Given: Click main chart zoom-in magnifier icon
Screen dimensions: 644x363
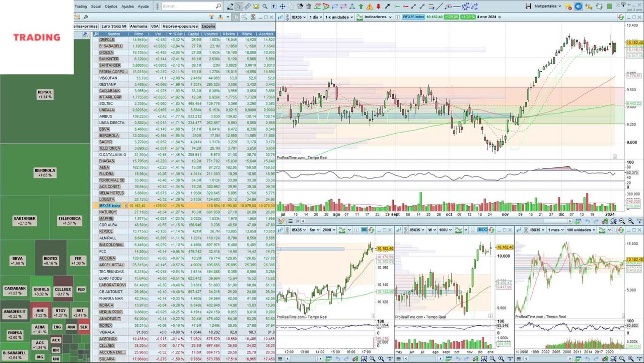Looking at the screenshot, I should [631, 221].
